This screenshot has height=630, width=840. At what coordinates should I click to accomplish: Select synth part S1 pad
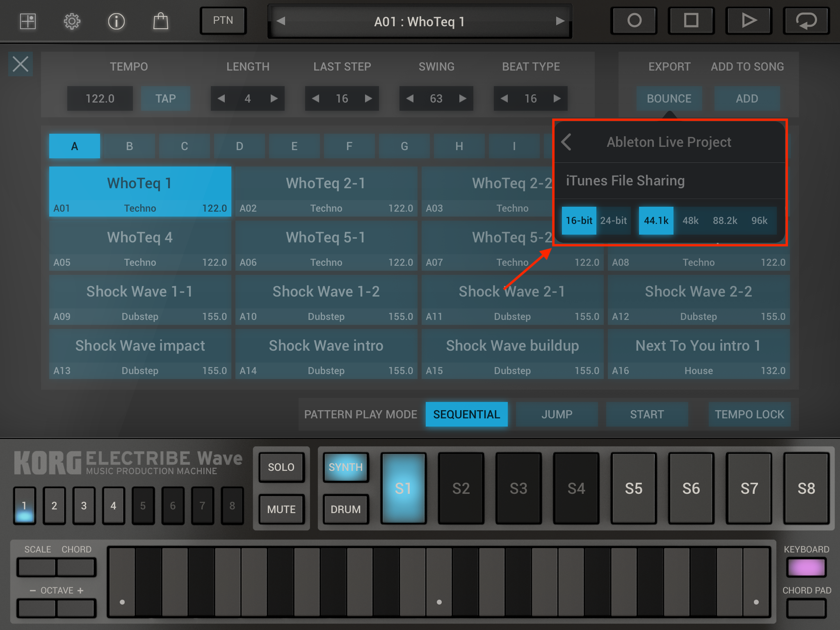tap(403, 488)
